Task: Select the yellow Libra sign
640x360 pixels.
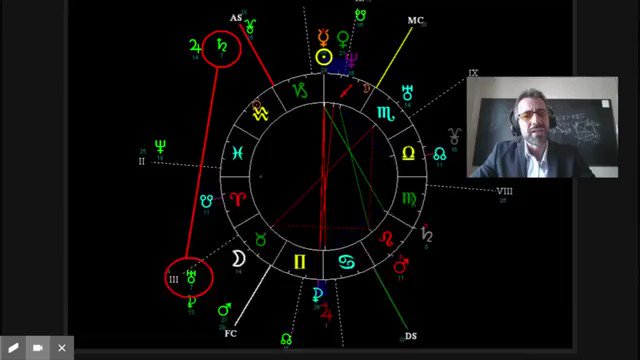Action: click(408, 153)
